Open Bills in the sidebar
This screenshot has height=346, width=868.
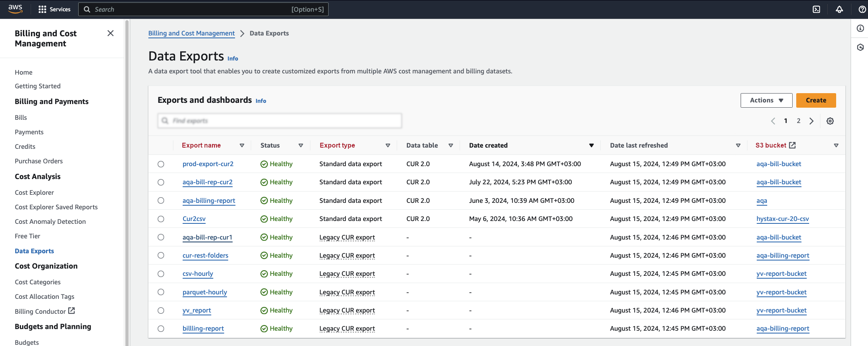[x=21, y=117]
